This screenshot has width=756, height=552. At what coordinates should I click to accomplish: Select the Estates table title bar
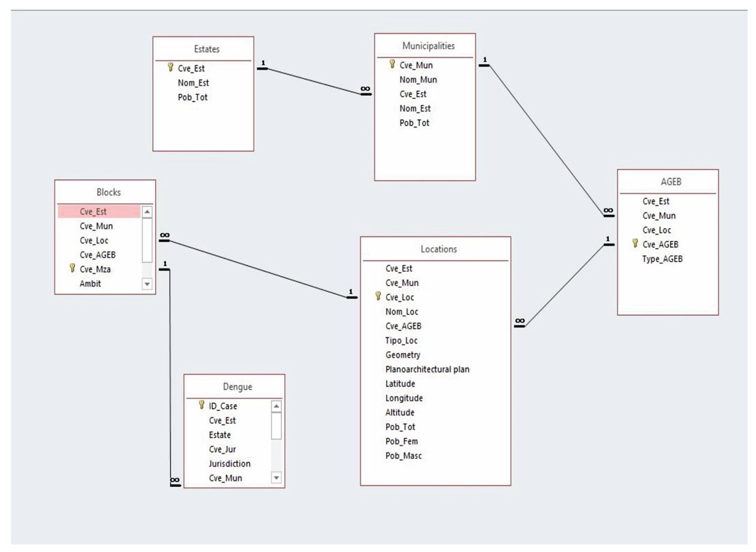[x=207, y=49]
